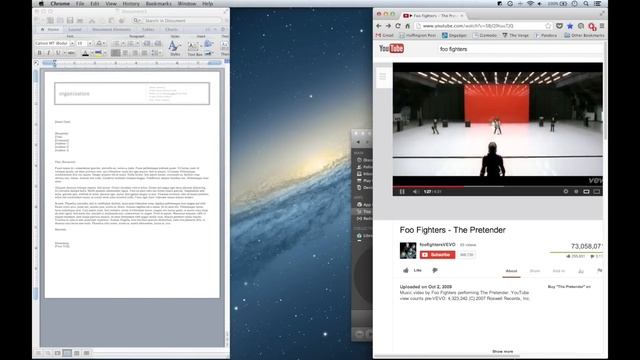640x360 pixels.
Task: Toggle Underline formatting in Word
Action: [58, 53]
